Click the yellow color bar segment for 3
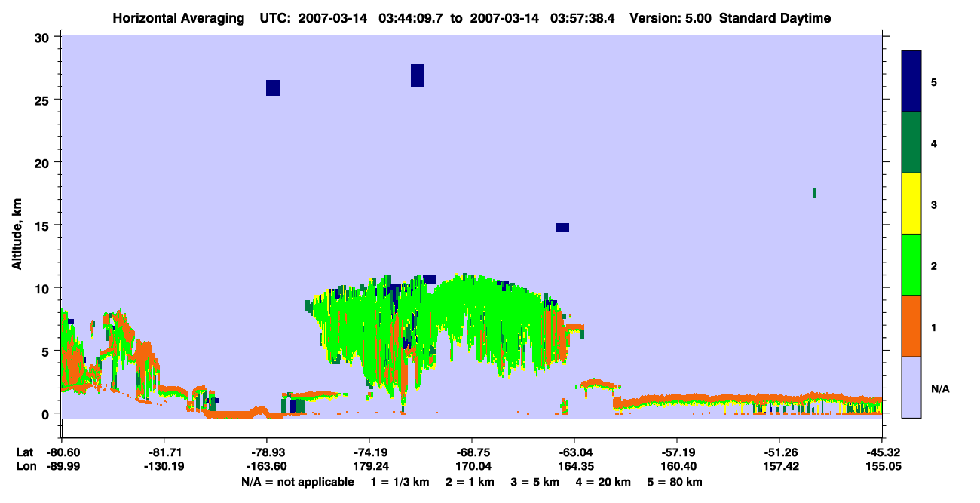 pyautogui.click(x=911, y=204)
